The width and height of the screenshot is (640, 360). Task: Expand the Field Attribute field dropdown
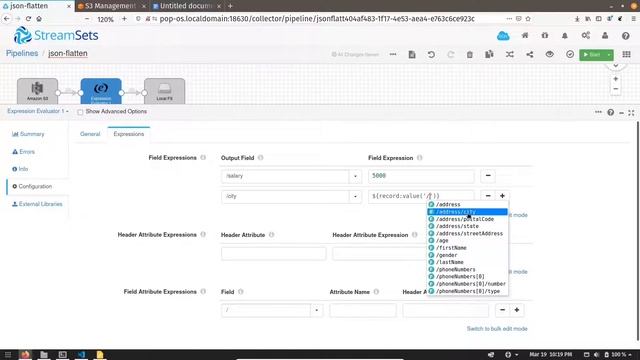(x=316, y=310)
